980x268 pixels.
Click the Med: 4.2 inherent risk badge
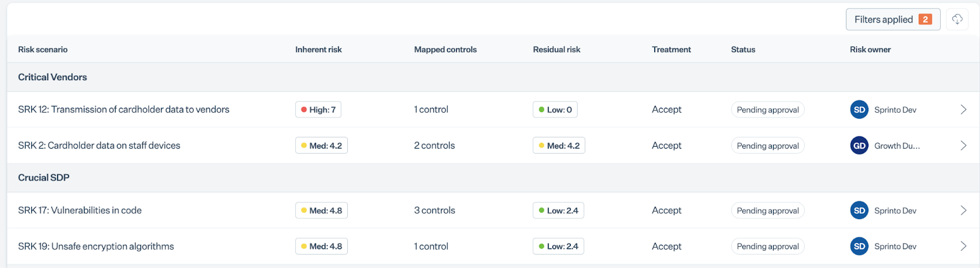coord(322,146)
